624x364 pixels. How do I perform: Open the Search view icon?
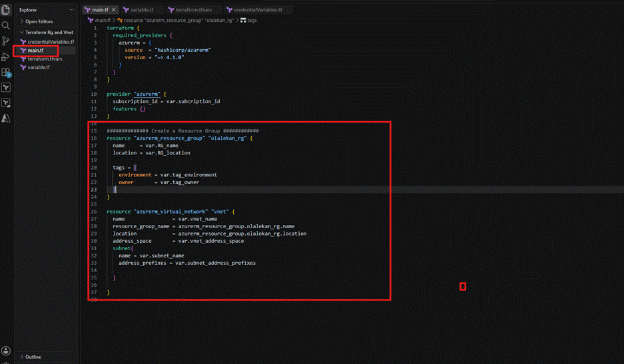(x=5, y=25)
